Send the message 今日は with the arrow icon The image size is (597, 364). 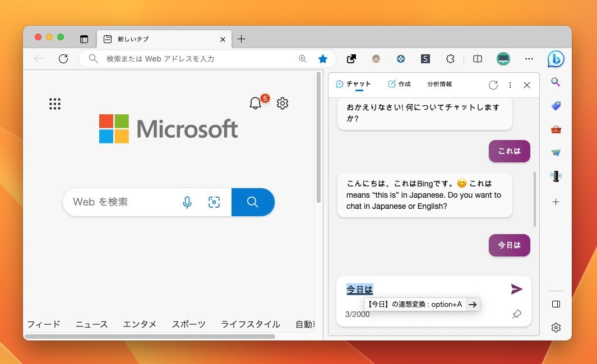516,289
